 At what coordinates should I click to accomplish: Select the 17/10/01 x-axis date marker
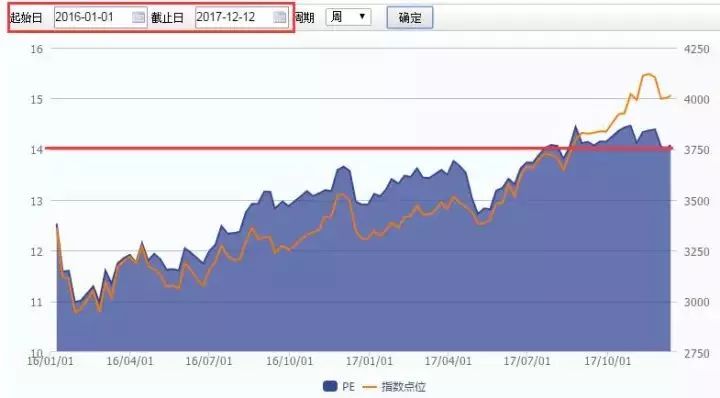608,361
